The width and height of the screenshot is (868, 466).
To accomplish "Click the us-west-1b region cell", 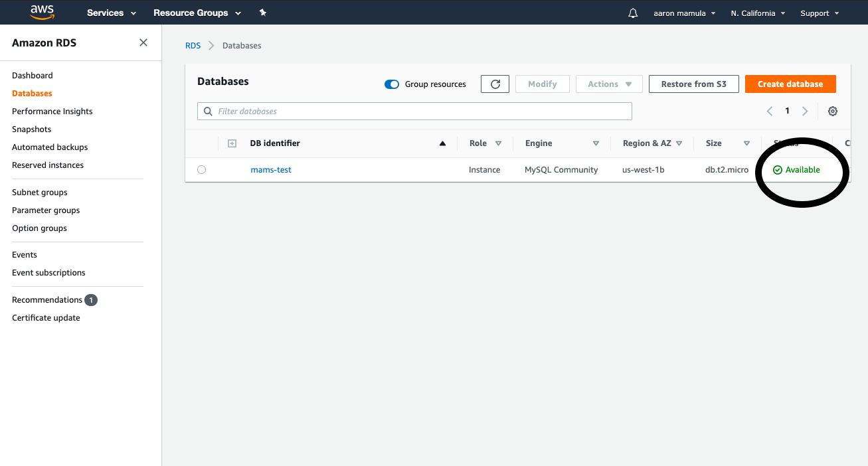I will [x=644, y=170].
